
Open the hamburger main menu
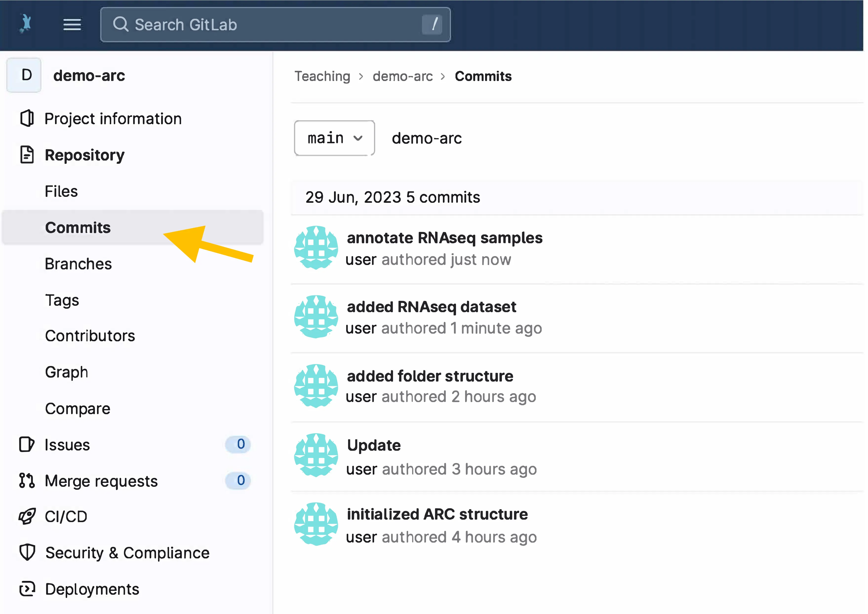pyautogui.click(x=72, y=25)
